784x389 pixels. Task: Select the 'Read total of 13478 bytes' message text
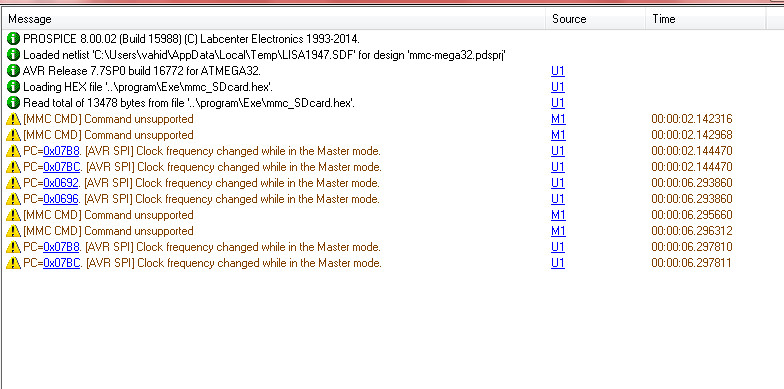pos(189,103)
